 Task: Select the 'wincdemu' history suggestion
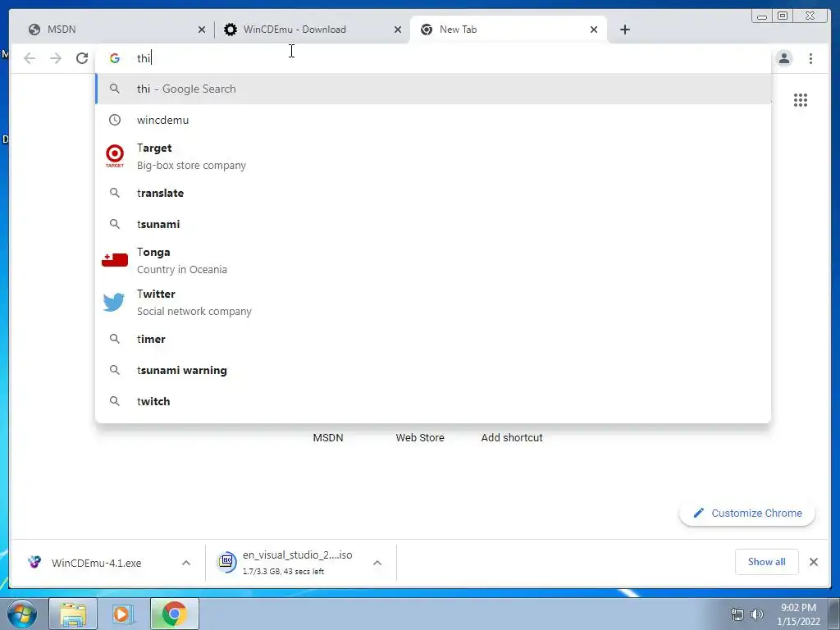433,120
